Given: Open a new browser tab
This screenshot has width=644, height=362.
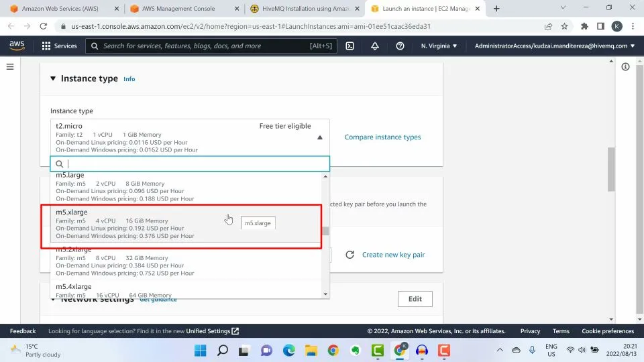Looking at the screenshot, I should pyautogui.click(x=496, y=9).
